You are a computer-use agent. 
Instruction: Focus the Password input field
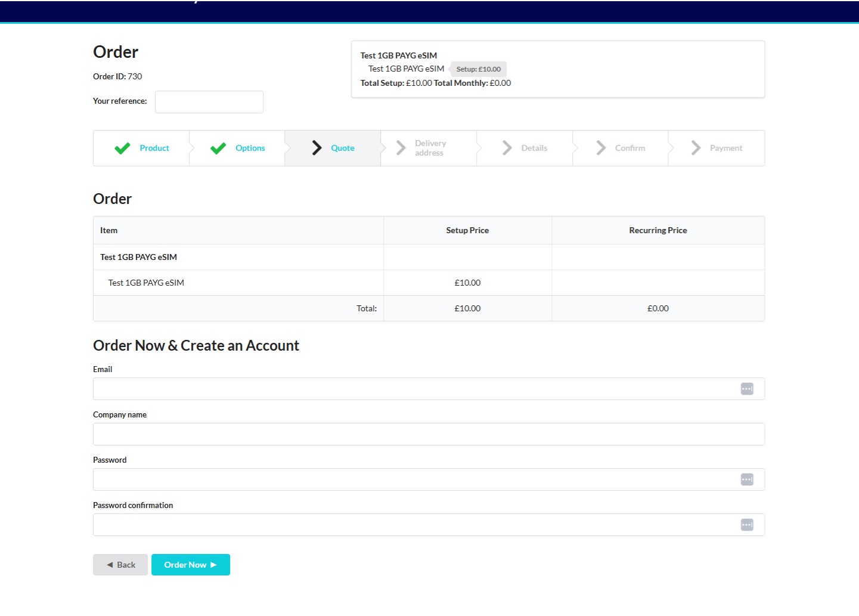[429, 479]
